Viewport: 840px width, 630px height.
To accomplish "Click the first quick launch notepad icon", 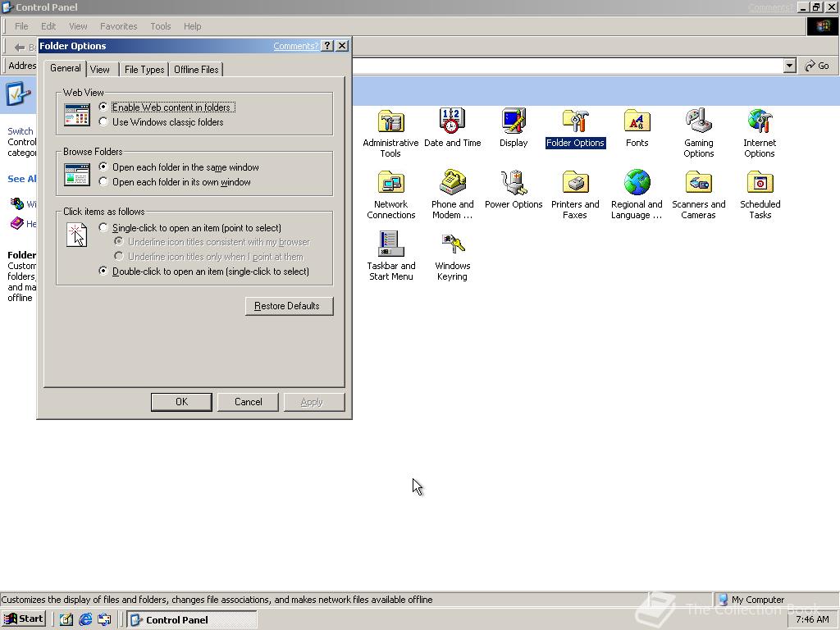I will click(x=66, y=619).
